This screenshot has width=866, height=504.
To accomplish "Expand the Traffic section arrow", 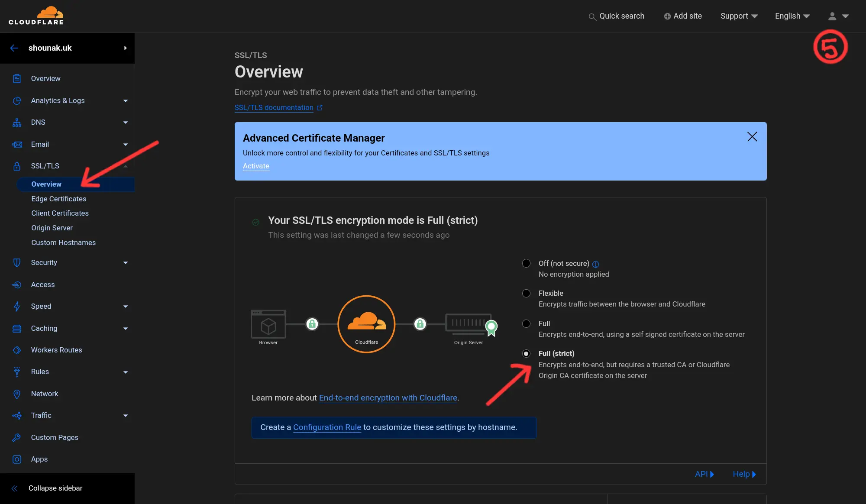I will (126, 416).
